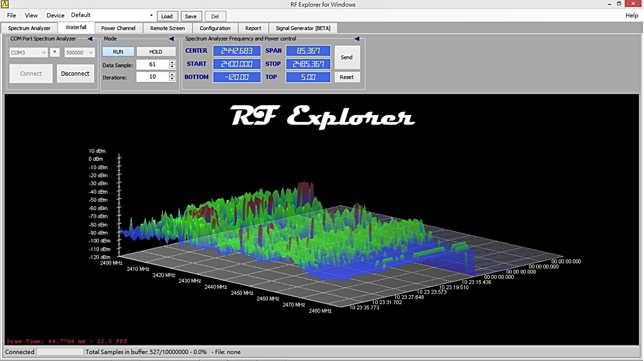Increase the Iterations value by one
This screenshot has height=361, width=644.
[x=172, y=75]
